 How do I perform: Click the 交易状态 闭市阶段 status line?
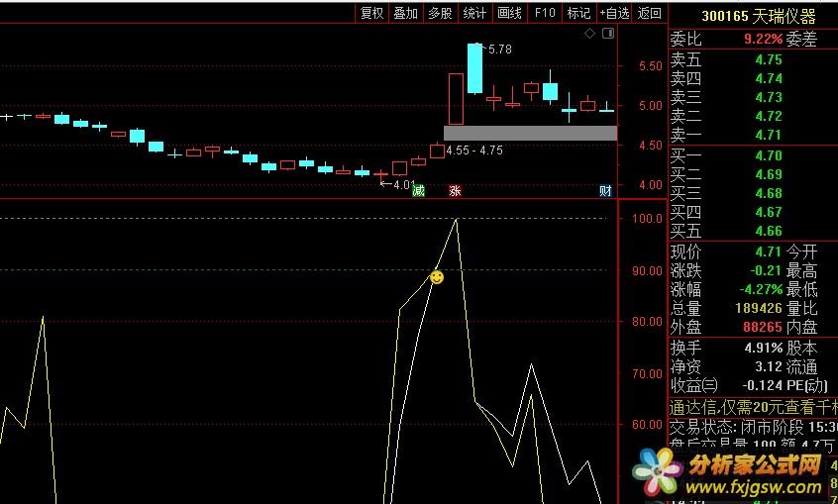753,427
